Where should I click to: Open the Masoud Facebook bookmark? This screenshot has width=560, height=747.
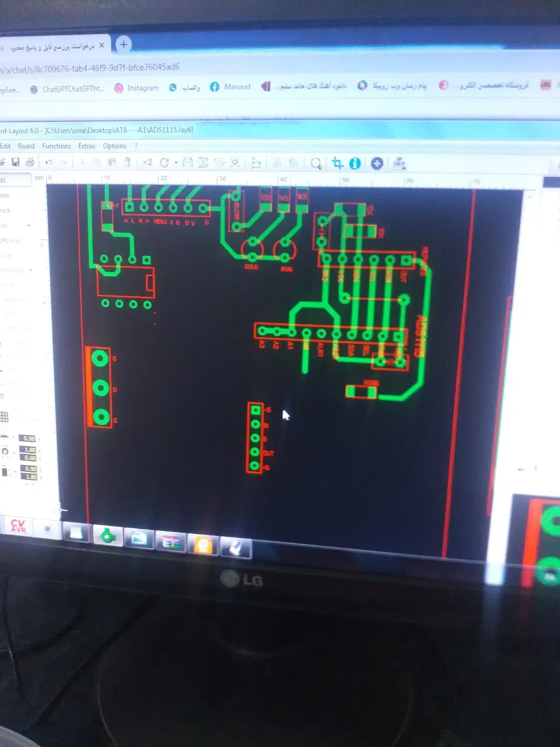(230, 87)
